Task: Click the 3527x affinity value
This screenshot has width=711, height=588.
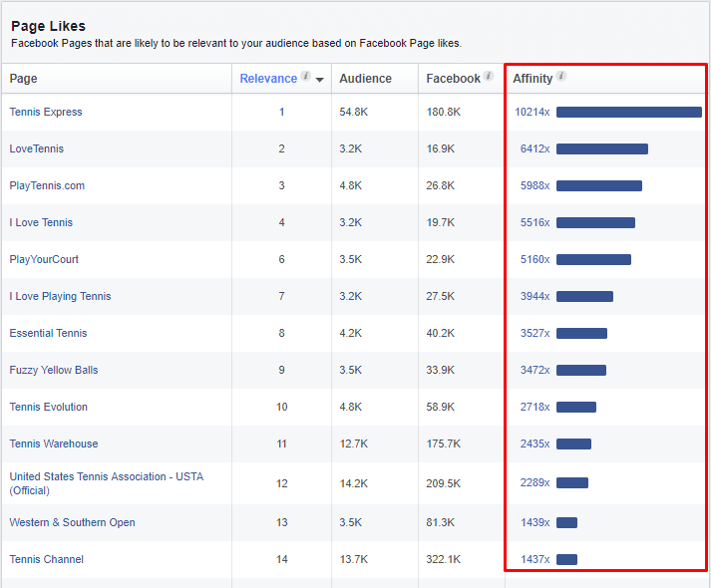Action: click(534, 333)
